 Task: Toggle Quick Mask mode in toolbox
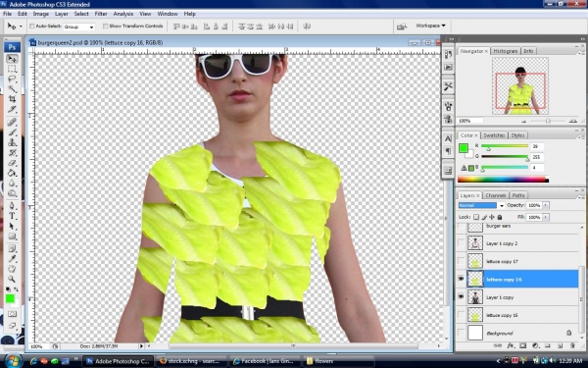(12, 314)
